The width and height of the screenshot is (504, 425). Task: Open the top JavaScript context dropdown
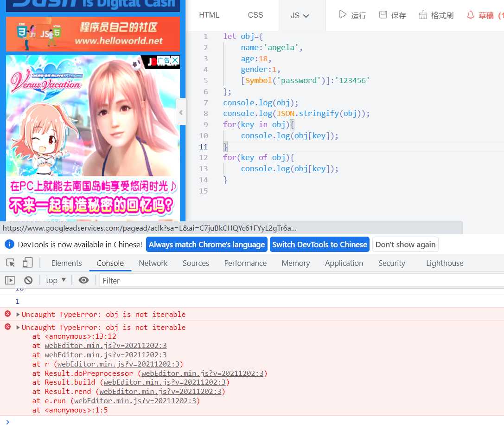[56, 280]
